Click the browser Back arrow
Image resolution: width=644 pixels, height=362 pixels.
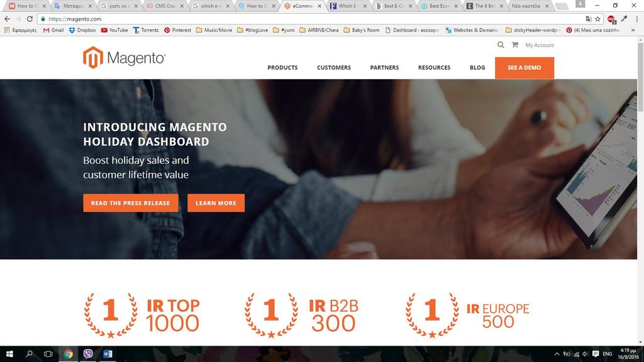[7, 19]
